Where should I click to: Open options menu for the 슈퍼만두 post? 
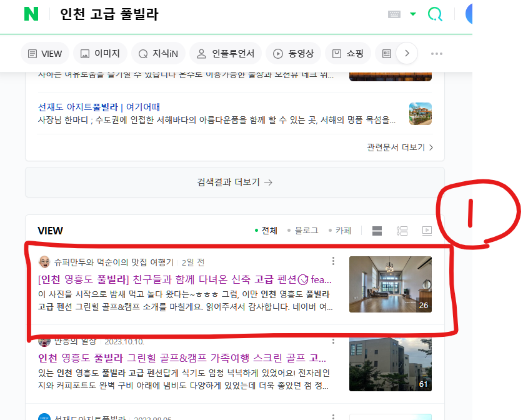pos(333,261)
